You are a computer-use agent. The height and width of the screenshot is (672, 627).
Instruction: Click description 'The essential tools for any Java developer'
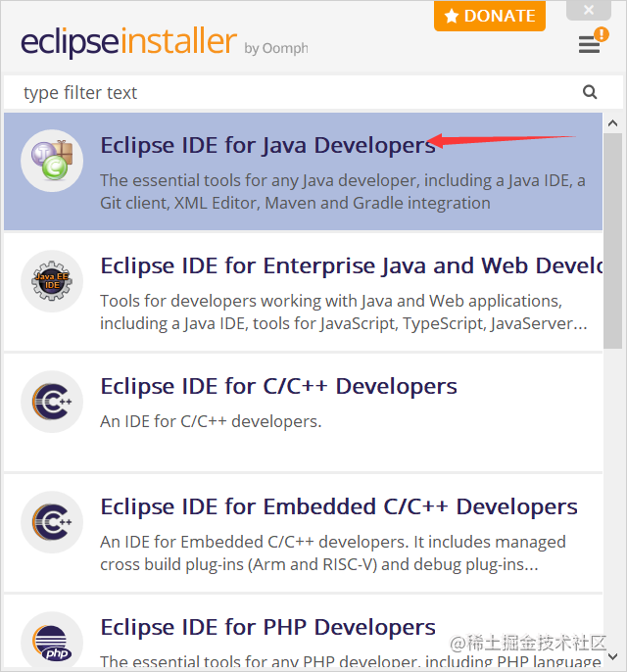pos(343,192)
